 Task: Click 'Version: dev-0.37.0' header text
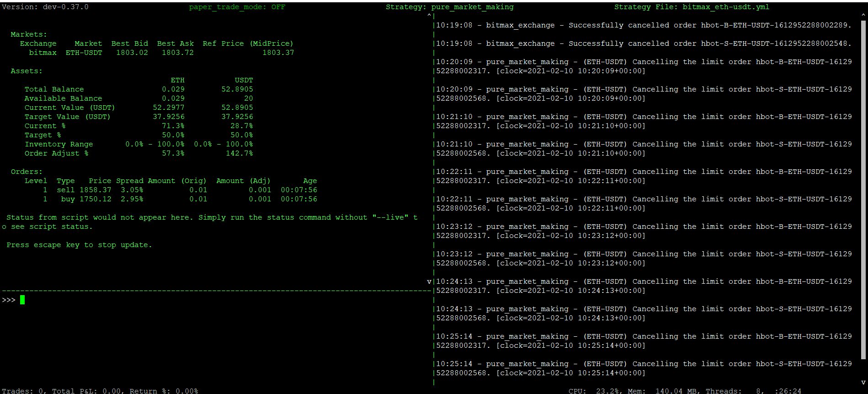[x=45, y=7]
